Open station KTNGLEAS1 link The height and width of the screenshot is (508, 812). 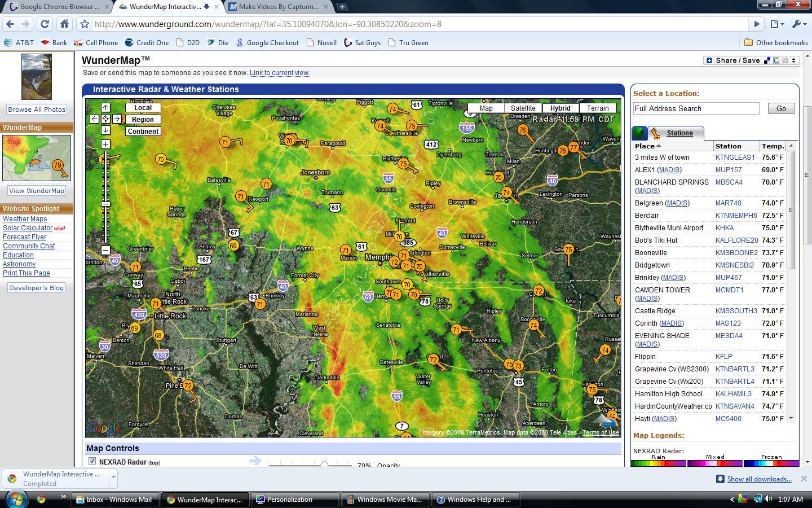point(735,157)
